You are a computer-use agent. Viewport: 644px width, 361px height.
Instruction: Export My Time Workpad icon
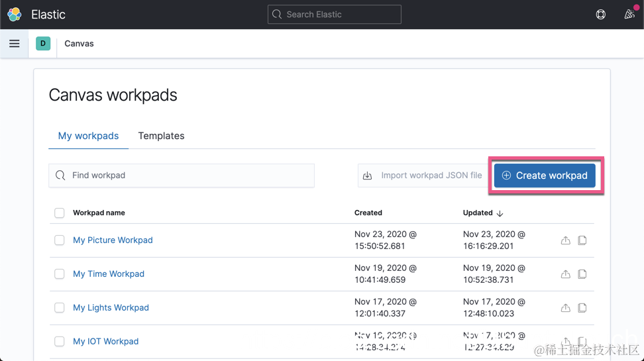pyautogui.click(x=566, y=274)
